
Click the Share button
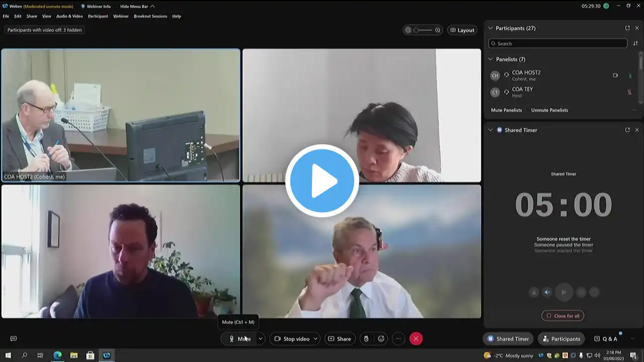(x=340, y=339)
